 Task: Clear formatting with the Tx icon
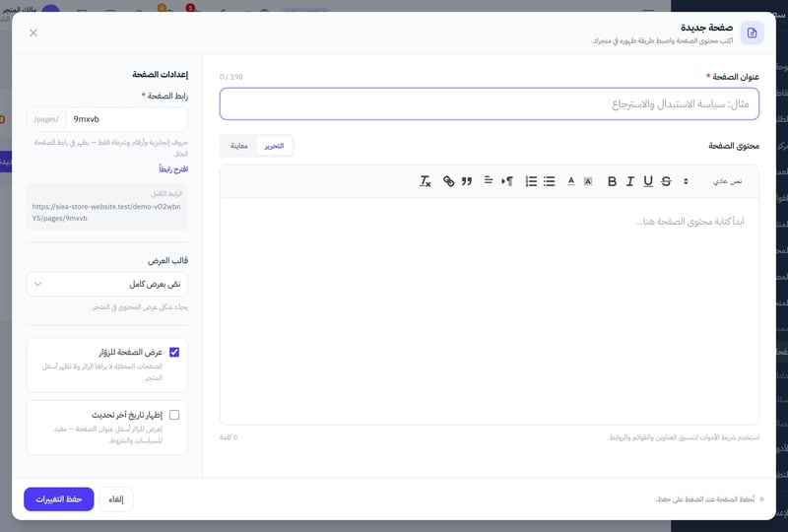click(x=426, y=181)
